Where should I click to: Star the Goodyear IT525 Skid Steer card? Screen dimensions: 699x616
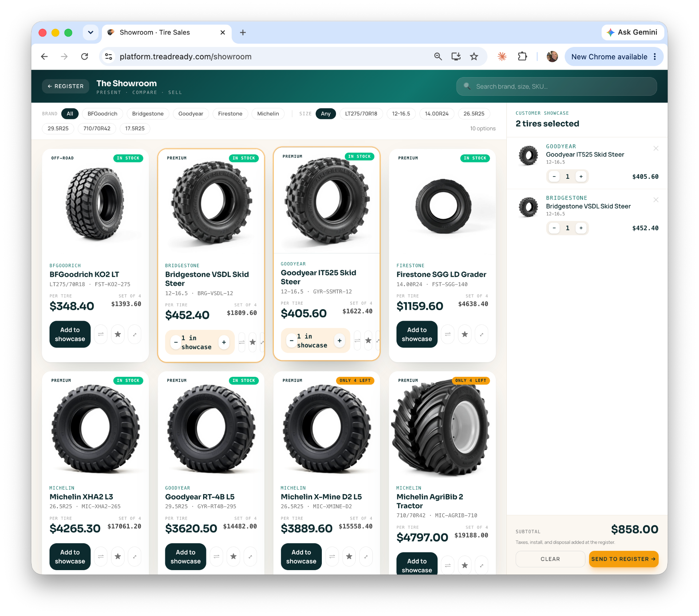click(368, 340)
